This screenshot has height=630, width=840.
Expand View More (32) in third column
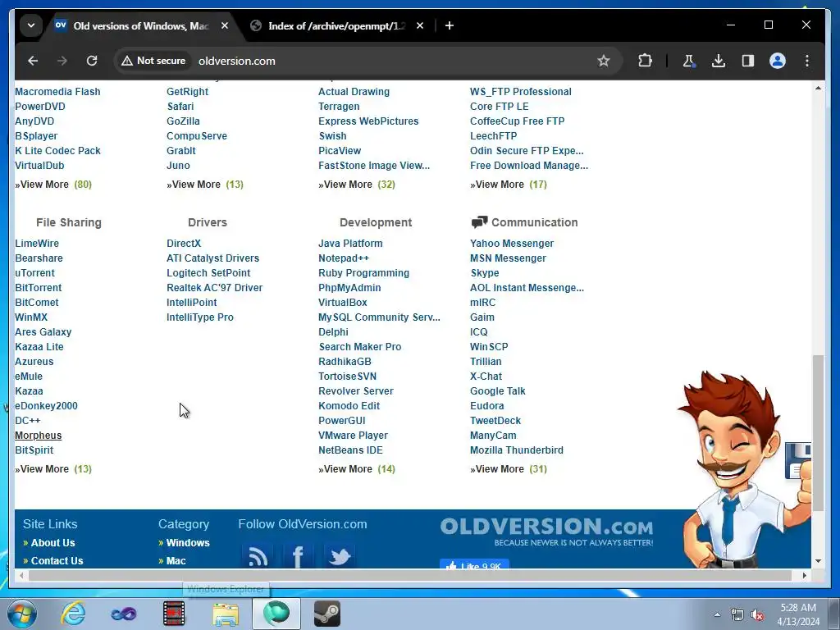point(357,185)
